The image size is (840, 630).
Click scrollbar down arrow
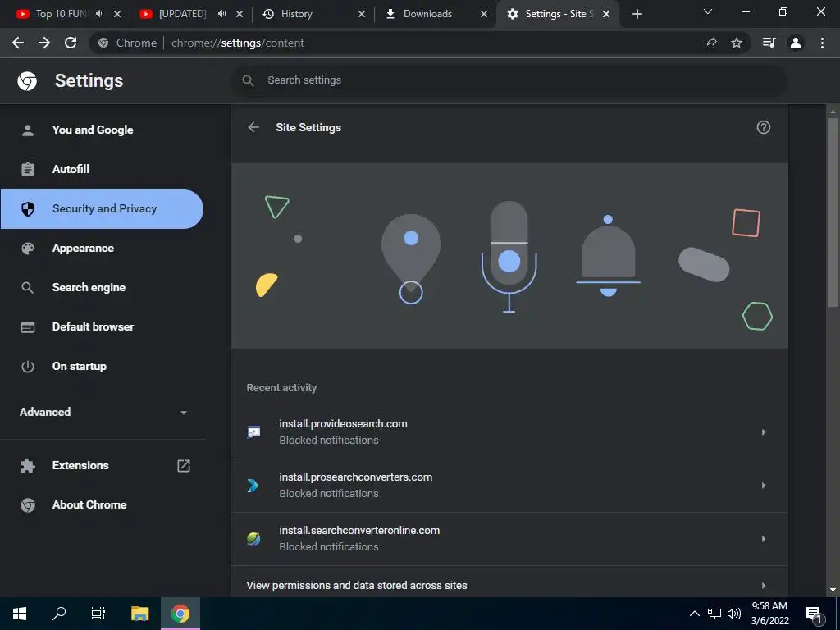[833, 590]
